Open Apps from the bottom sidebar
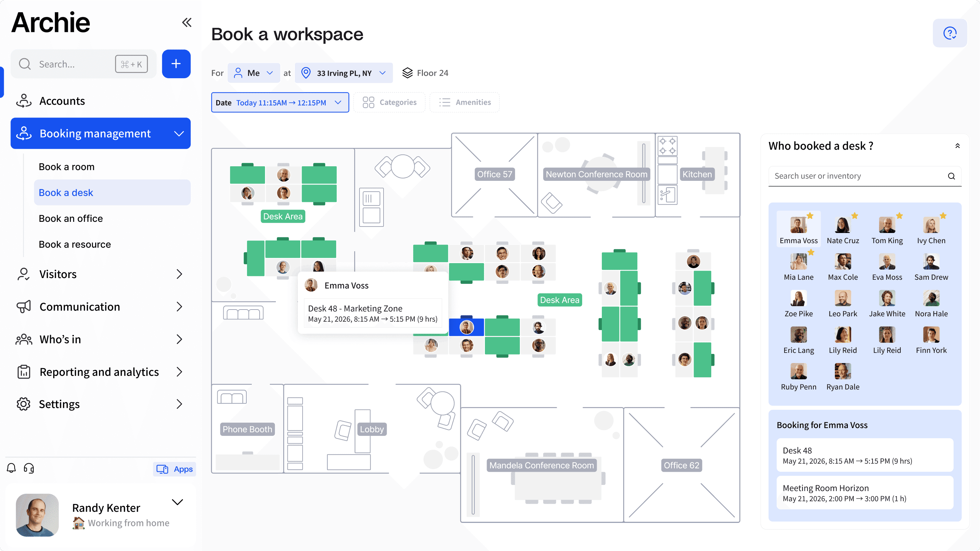 [x=175, y=469]
